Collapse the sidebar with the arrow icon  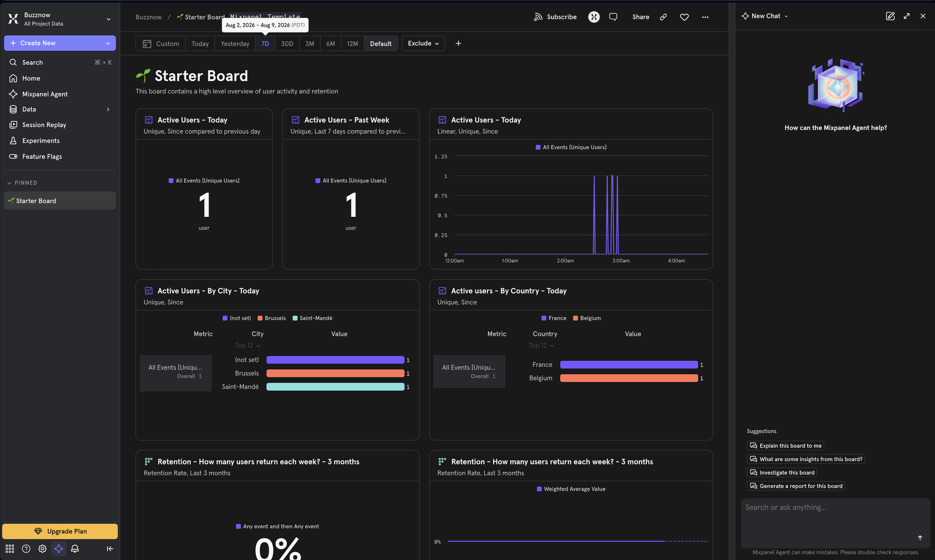110,548
